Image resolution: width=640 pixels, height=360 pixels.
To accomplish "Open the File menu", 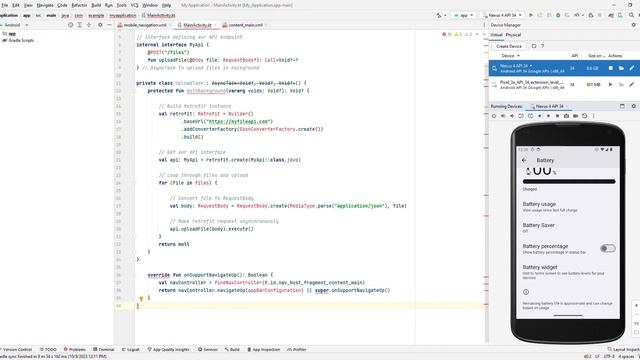I will coord(5,5).
